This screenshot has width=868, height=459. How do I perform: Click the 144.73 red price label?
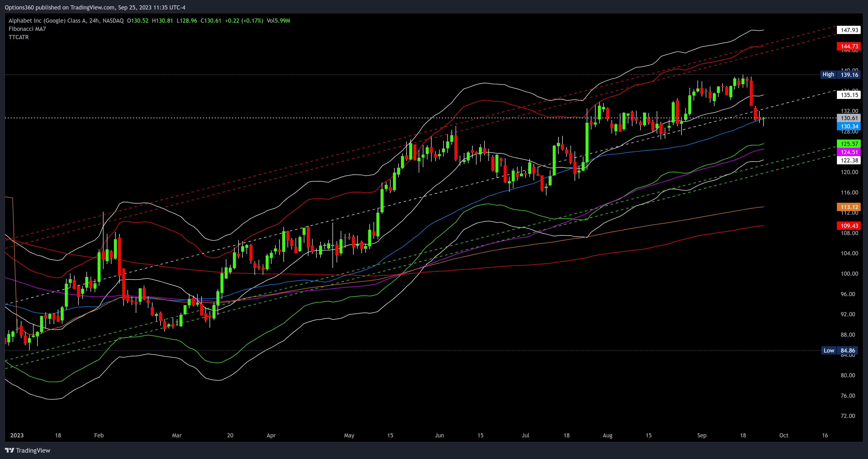pyautogui.click(x=849, y=46)
